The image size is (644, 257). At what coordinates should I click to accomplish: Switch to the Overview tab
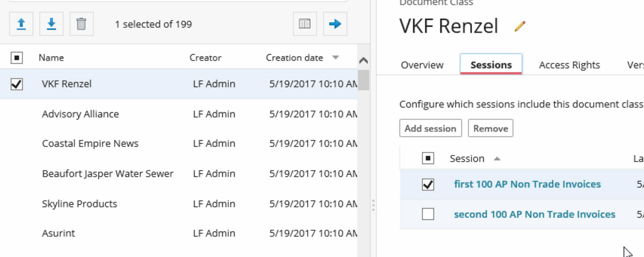click(x=422, y=65)
